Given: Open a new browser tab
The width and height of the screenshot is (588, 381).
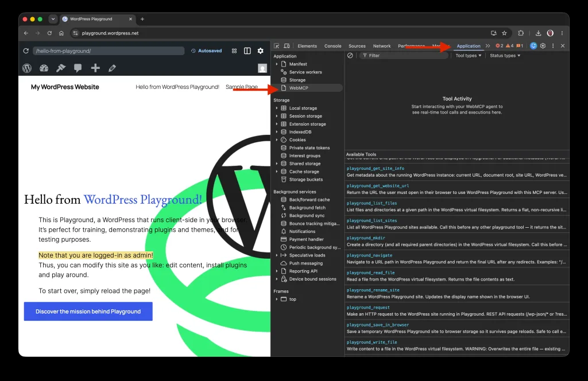Looking at the screenshot, I should point(142,19).
